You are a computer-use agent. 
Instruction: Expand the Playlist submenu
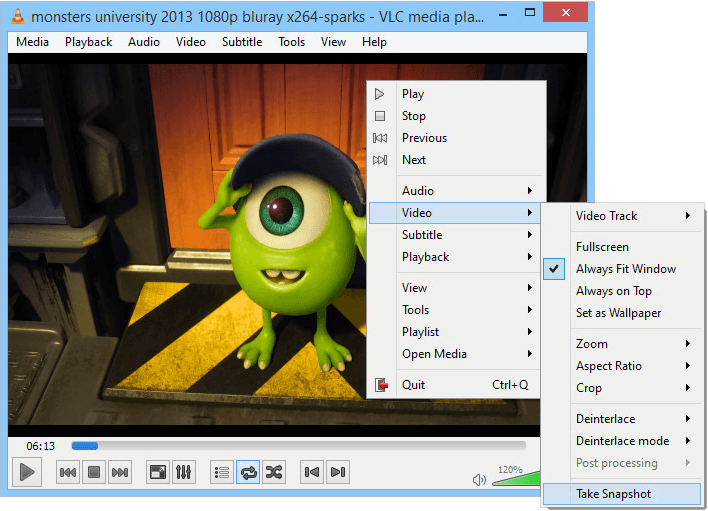coord(454,332)
